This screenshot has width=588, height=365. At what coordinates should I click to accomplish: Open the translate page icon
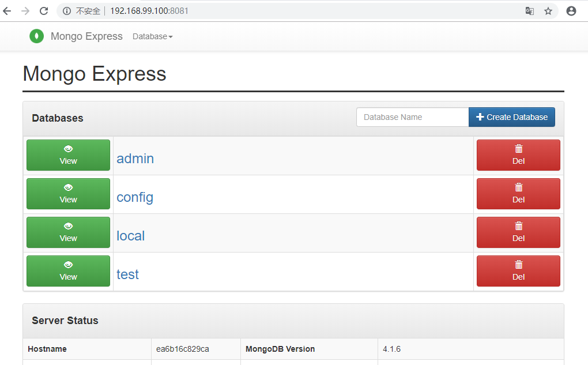(x=530, y=12)
